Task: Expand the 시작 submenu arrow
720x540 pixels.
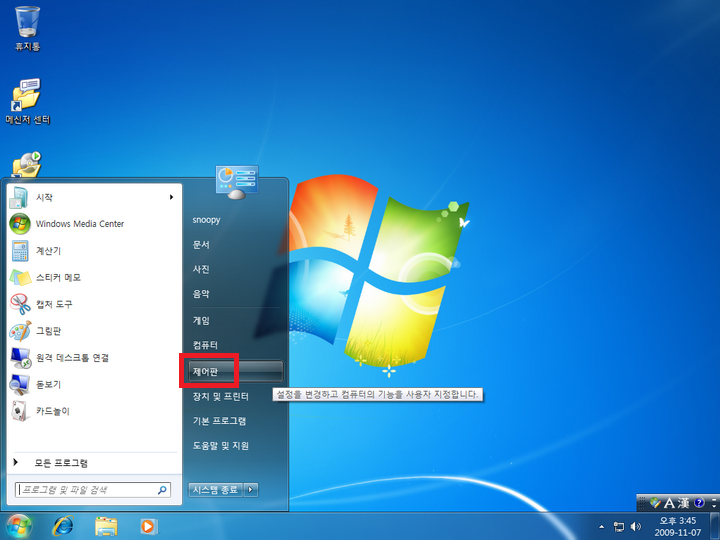Action: [171, 197]
